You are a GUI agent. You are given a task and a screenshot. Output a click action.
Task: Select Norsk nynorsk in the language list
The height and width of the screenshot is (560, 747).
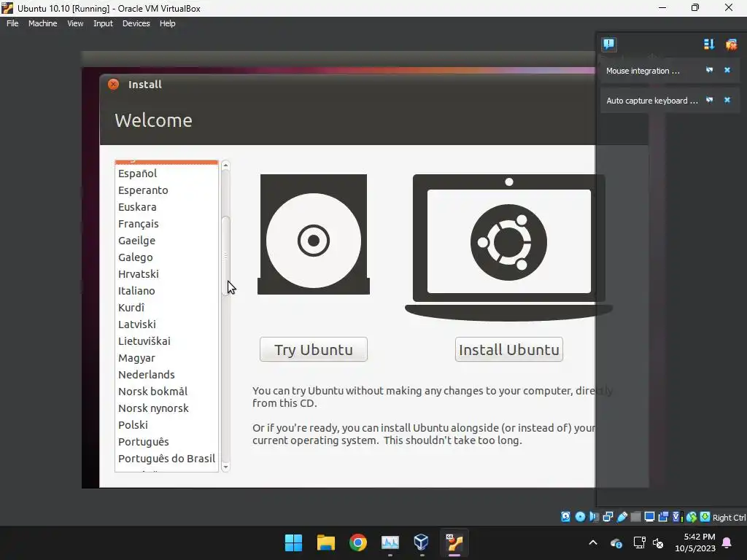(x=166, y=408)
